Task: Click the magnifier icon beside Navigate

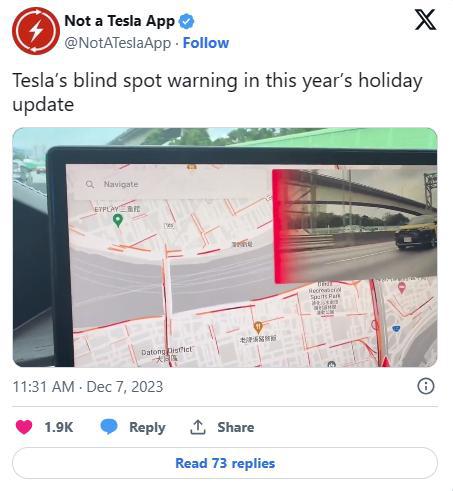Action: click(x=90, y=184)
